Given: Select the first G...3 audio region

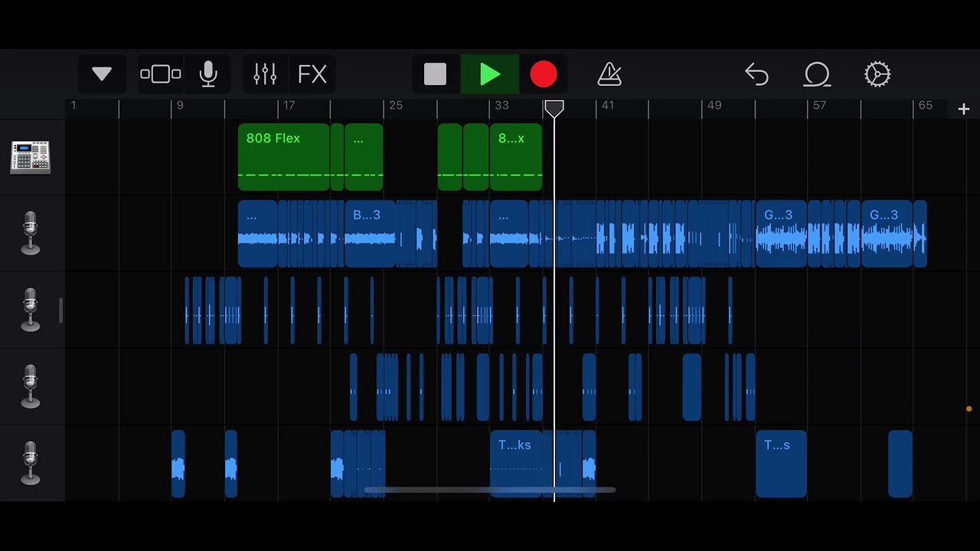Looking at the screenshot, I should tap(781, 233).
